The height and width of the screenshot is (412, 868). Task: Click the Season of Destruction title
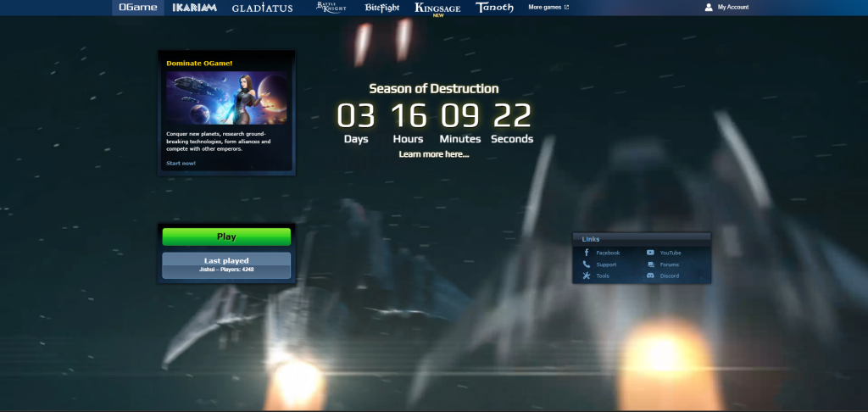[434, 89]
